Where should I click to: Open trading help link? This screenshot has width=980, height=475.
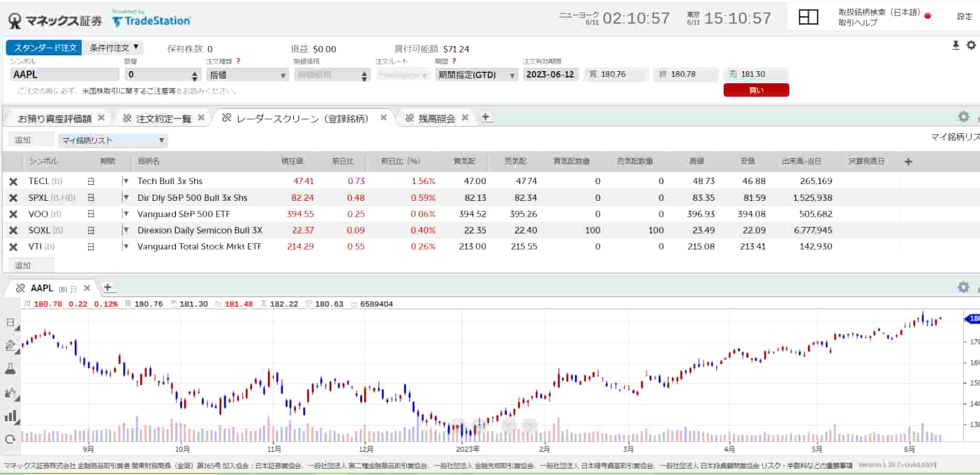click(857, 22)
